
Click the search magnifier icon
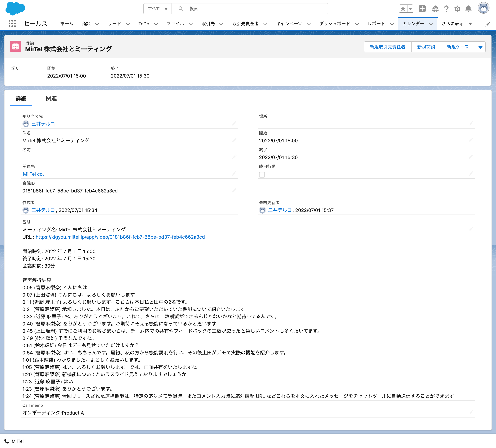[x=181, y=9]
